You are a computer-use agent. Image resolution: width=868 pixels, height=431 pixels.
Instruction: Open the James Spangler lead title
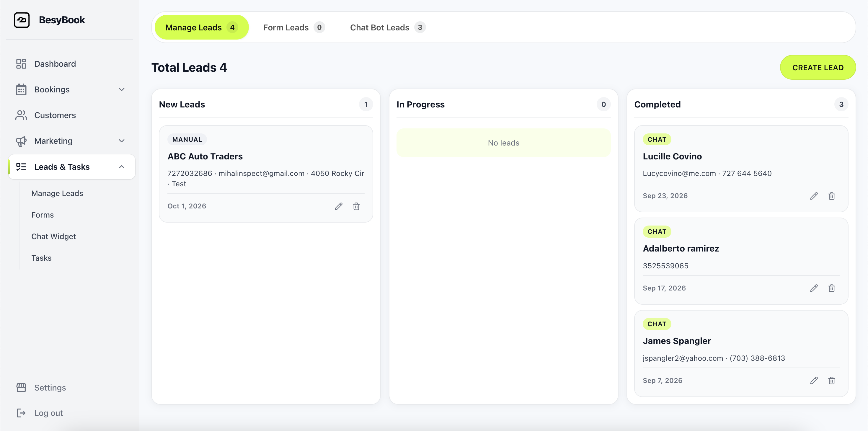point(677,341)
